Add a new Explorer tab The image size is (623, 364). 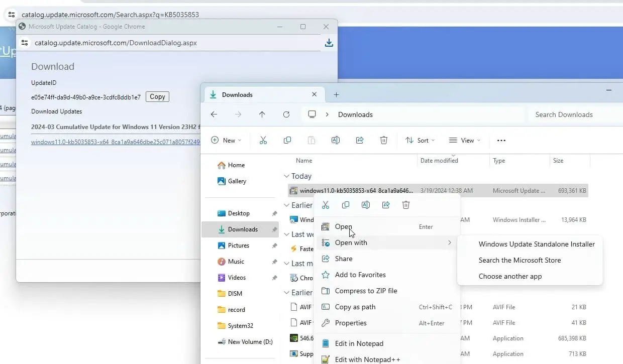336,94
